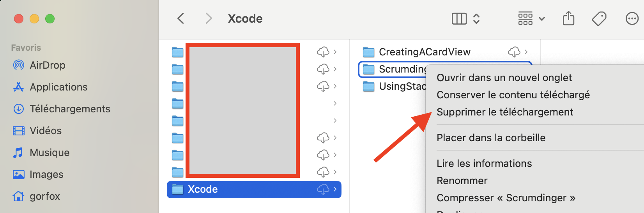Toggle view switcher up-down arrows
The width and height of the screenshot is (644, 213).
coord(476,18)
